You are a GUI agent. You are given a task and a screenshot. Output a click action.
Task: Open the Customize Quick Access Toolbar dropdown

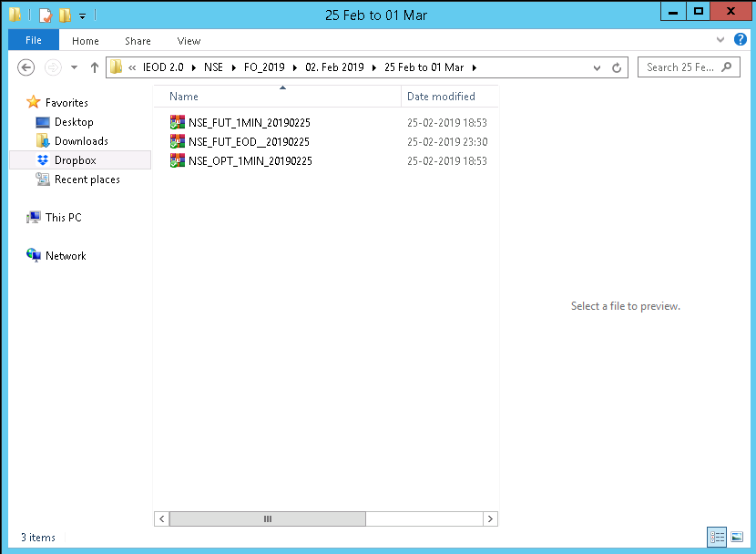pos(83,15)
